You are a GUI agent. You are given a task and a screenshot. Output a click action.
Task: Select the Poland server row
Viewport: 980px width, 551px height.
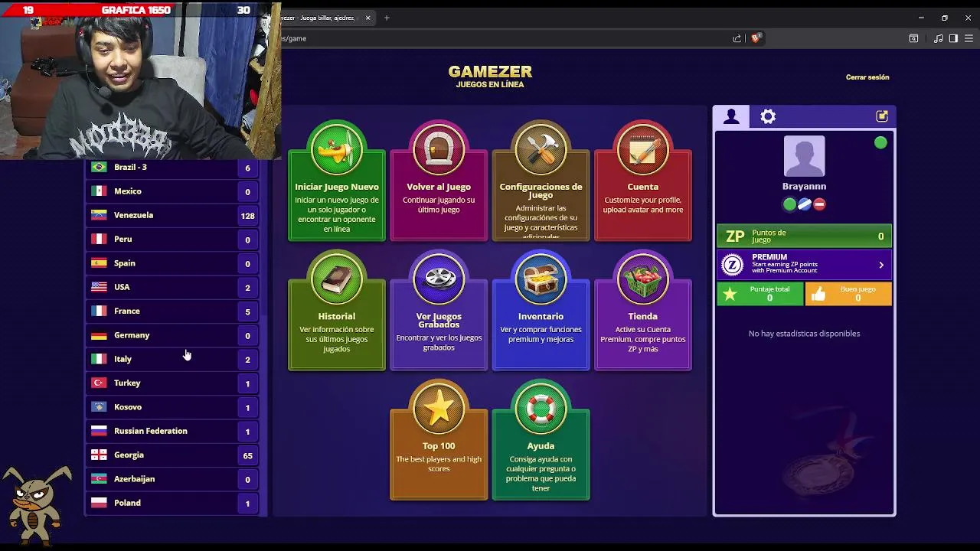[x=172, y=503]
